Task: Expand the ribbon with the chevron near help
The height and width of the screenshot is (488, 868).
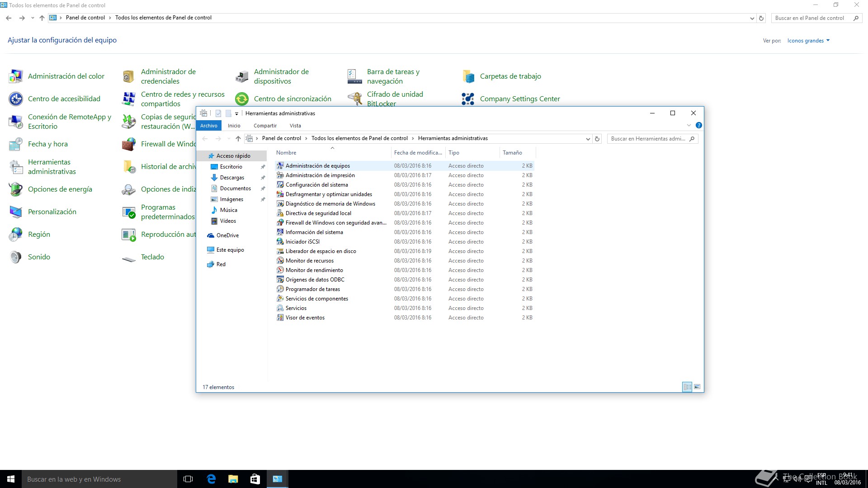Action: [x=689, y=126]
